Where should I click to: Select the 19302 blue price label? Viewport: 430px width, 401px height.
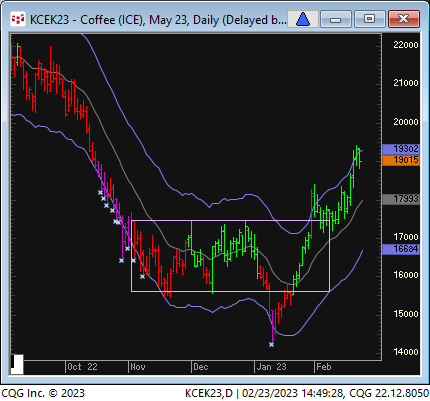(x=401, y=149)
